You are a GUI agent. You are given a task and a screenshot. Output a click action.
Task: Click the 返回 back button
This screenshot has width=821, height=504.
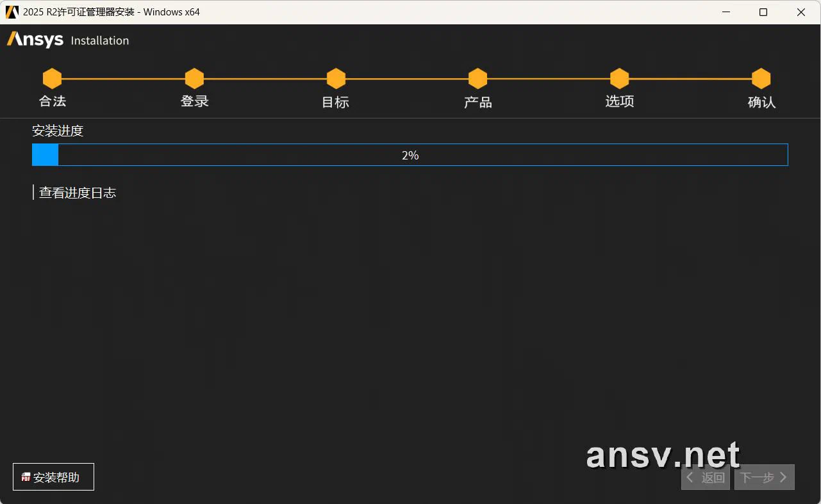(x=706, y=477)
